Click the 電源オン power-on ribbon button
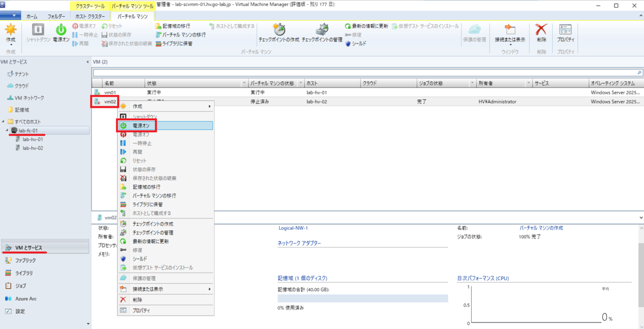Screen dimensions: 644x329 [x=61, y=34]
